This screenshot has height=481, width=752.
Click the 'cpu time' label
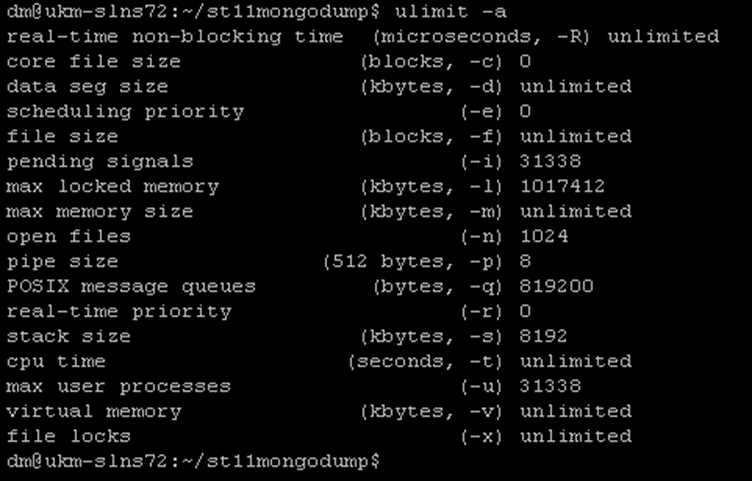click(x=56, y=362)
